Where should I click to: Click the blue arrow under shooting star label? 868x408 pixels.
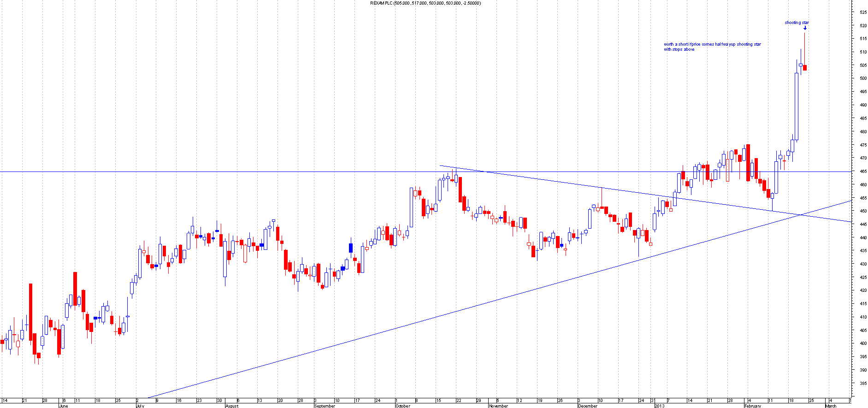[805, 28]
